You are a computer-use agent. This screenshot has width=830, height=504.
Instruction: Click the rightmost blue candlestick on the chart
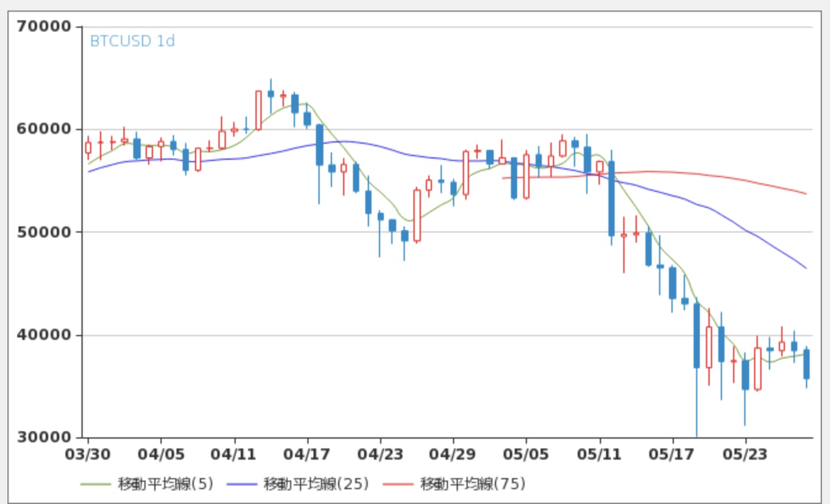(806, 364)
